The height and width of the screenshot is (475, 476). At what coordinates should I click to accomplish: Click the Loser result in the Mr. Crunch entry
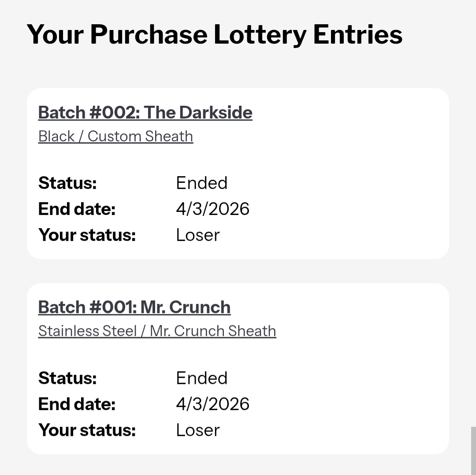coord(197,430)
